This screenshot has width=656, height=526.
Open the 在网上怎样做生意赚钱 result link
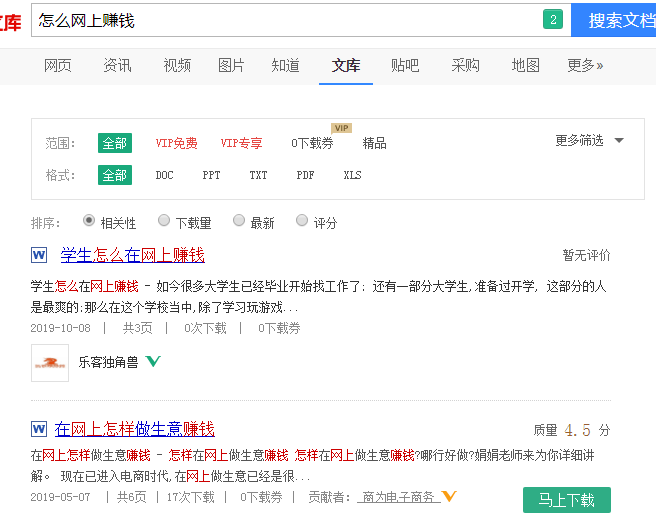click(135, 429)
